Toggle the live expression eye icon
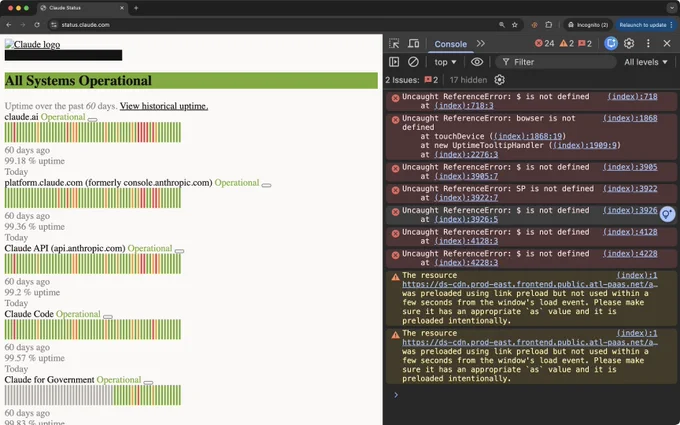This screenshot has width=680, height=425. coord(477,62)
